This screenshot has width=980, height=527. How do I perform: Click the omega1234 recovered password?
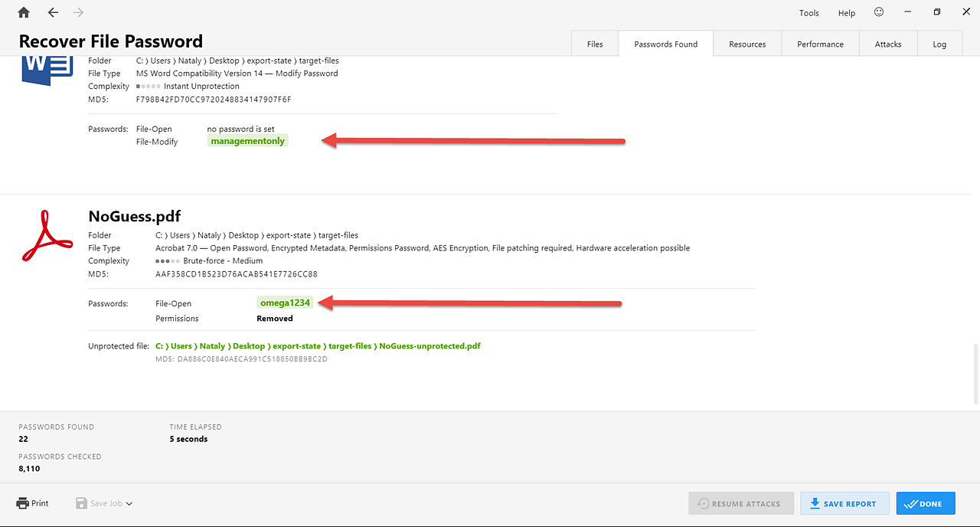click(x=285, y=303)
